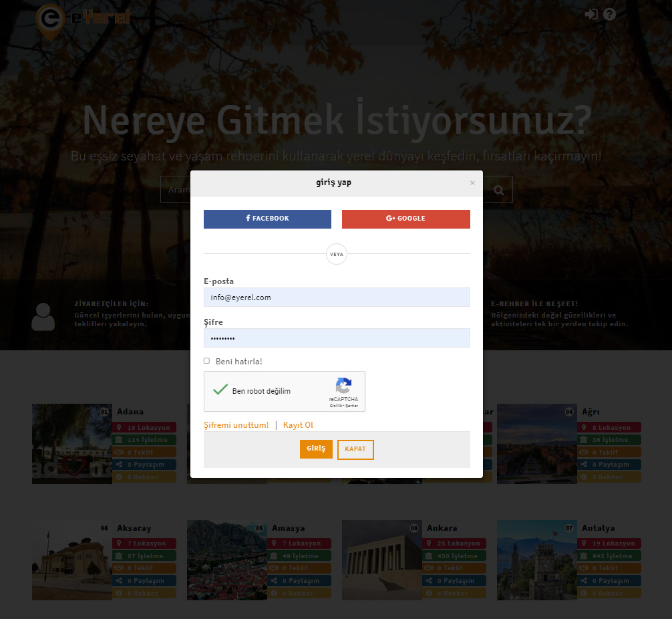672x619 pixels.
Task: Click Aksaray's '87 İşletme' tag
Action: [144, 556]
